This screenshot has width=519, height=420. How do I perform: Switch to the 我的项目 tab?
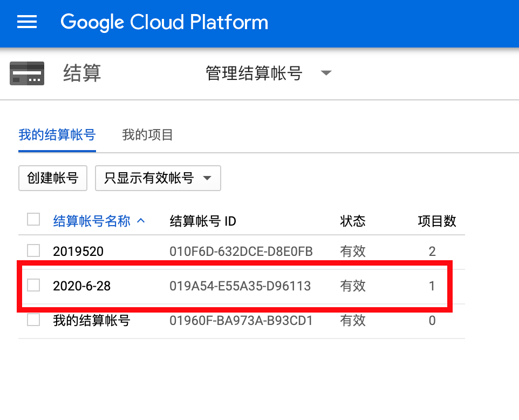pyautogui.click(x=147, y=135)
